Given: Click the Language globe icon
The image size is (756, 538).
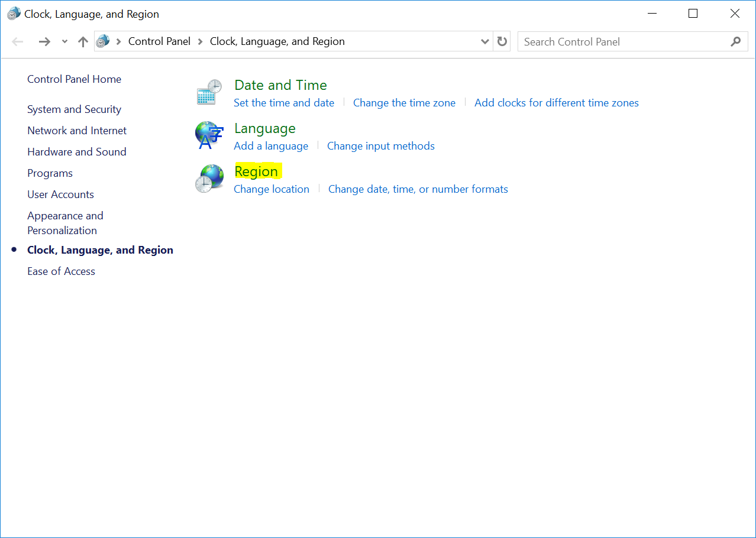Looking at the screenshot, I should click(x=209, y=136).
